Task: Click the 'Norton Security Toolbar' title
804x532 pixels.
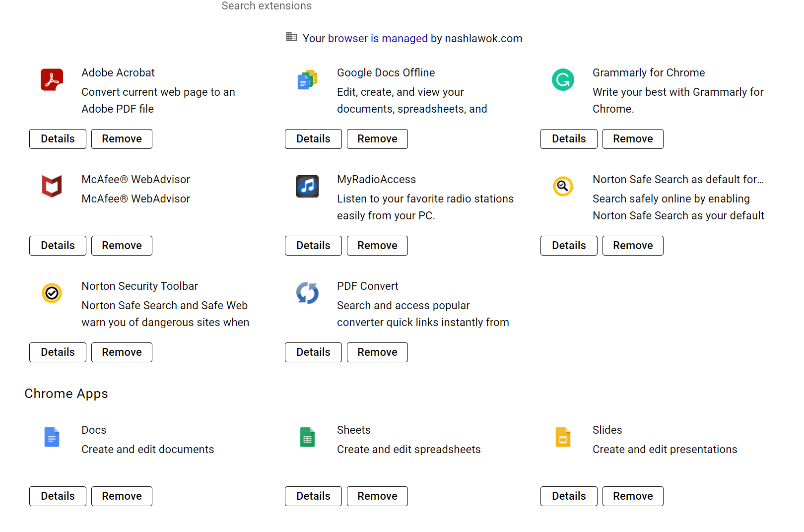Action: (139, 286)
